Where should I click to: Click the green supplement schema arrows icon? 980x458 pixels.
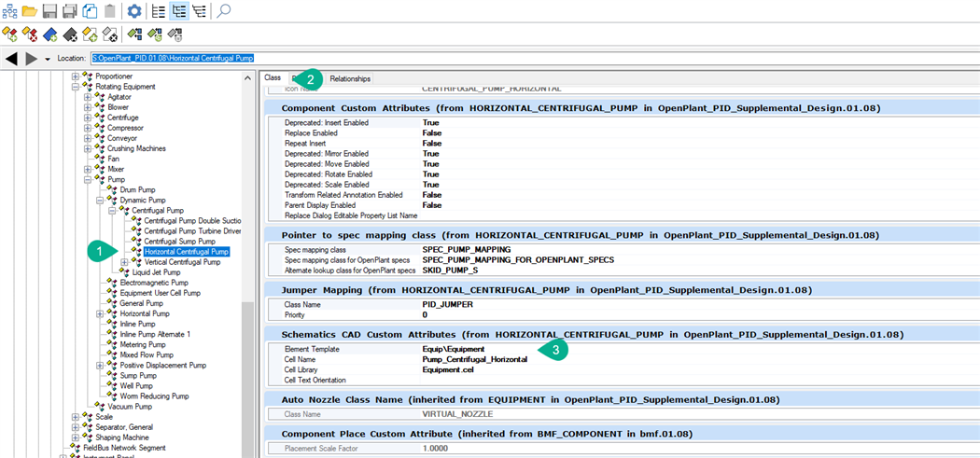pos(134,34)
